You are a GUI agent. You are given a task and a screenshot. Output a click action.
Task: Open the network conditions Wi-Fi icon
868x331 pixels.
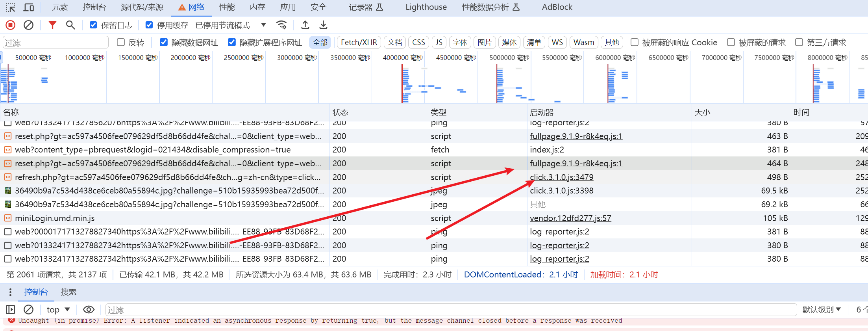[x=281, y=25]
